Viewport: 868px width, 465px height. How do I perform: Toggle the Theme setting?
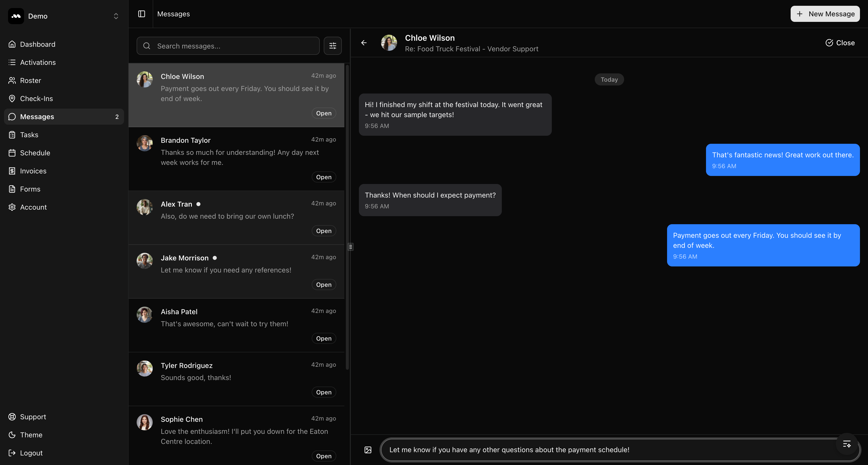click(x=31, y=435)
